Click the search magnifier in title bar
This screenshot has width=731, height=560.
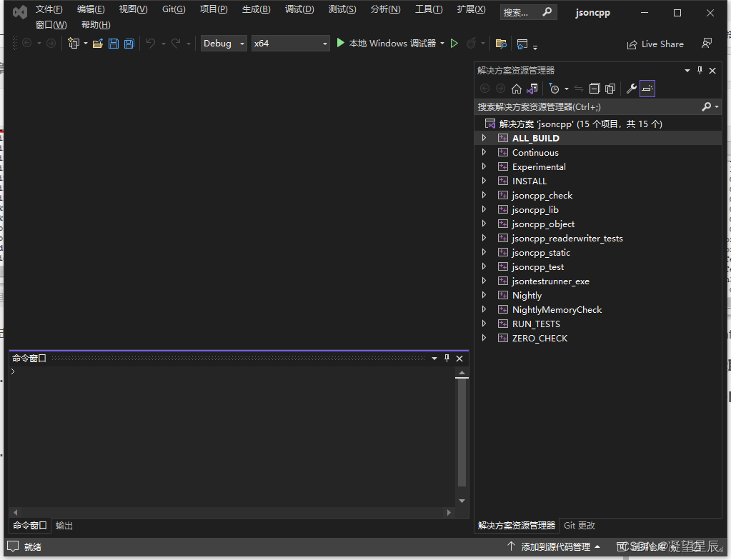pos(547,11)
